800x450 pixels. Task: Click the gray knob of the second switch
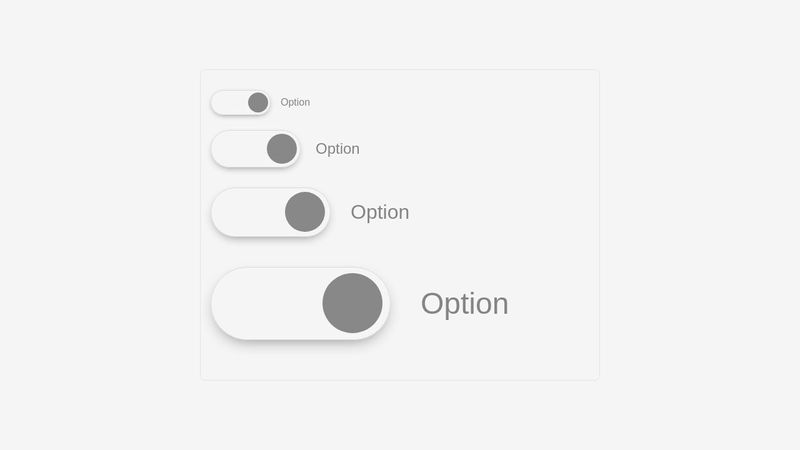coord(282,149)
